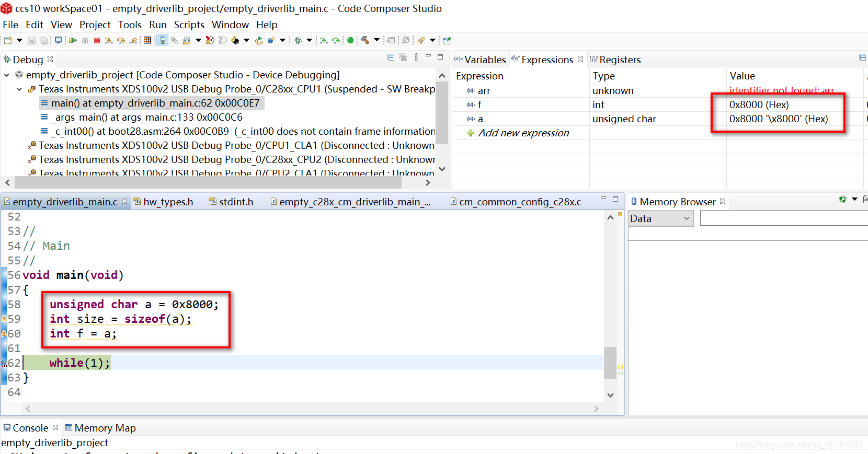Viewport: 868px width, 454px height.
Task: Click the red Terminate icon
Action: 97,40
